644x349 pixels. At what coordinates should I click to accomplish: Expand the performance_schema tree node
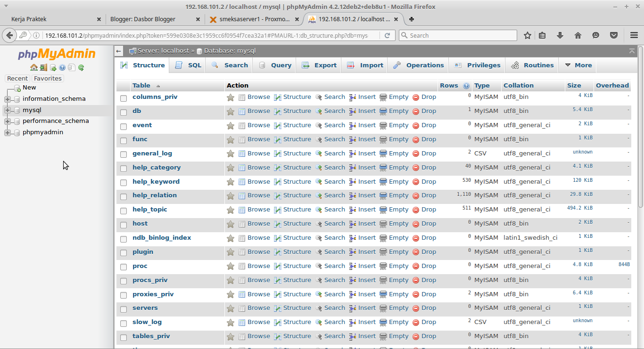point(7,121)
